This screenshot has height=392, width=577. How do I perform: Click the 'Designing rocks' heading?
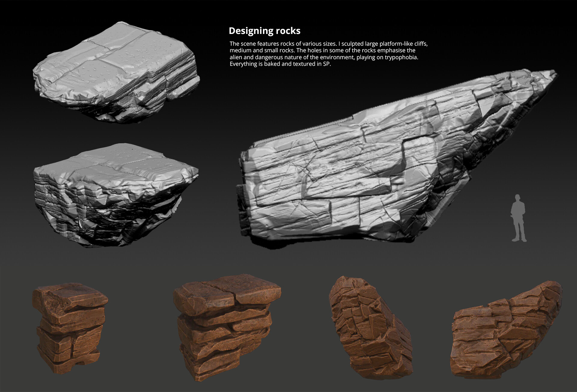pos(264,31)
